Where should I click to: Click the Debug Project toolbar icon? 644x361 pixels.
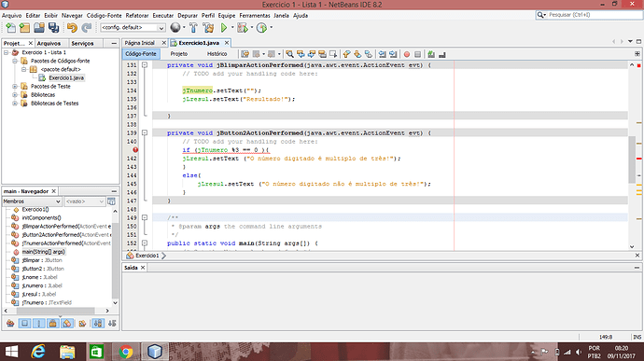[x=243, y=27]
